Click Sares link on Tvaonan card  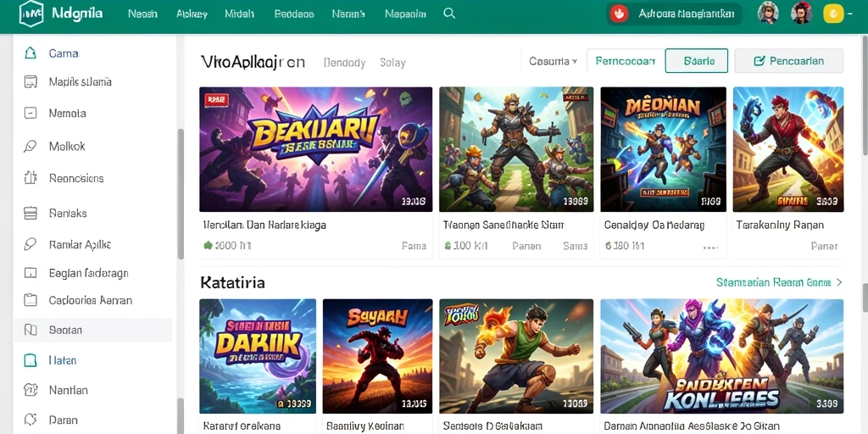point(576,246)
